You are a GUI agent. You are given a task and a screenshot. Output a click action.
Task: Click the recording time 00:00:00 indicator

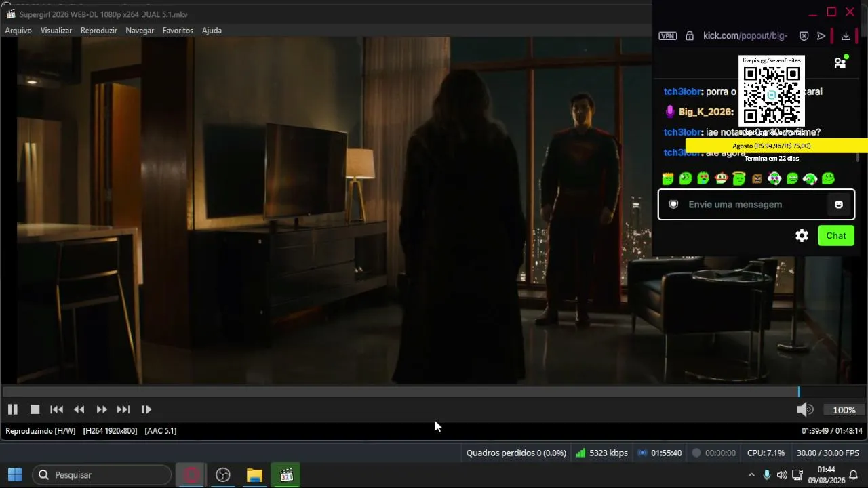[x=713, y=453]
